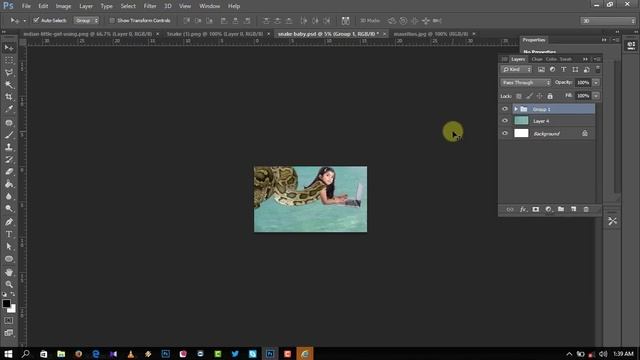This screenshot has width=640, height=360.
Task: Open the File menu
Action: [x=26, y=6]
